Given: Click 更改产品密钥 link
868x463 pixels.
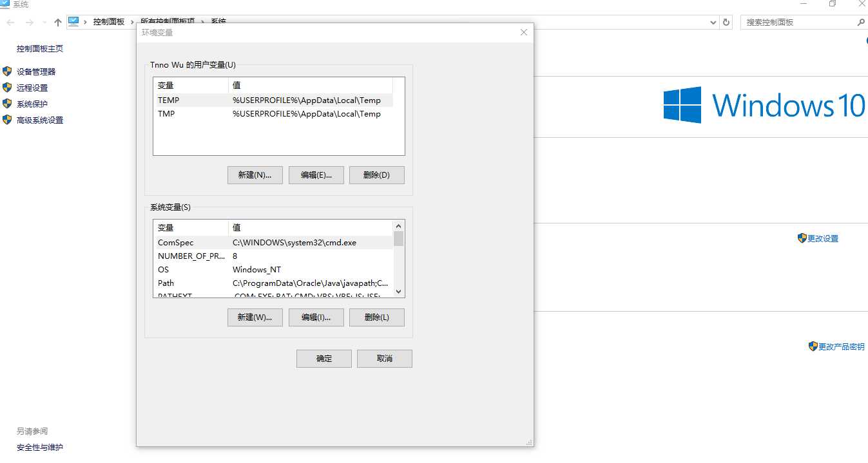Looking at the screenshot, I should click(x=842, y=346).
